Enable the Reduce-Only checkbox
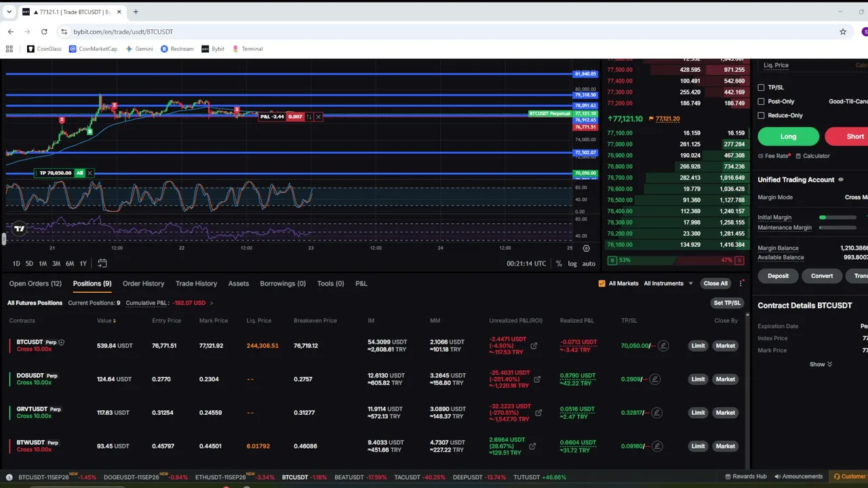This screenshot has width=868, height=488. tap(761, 115)
